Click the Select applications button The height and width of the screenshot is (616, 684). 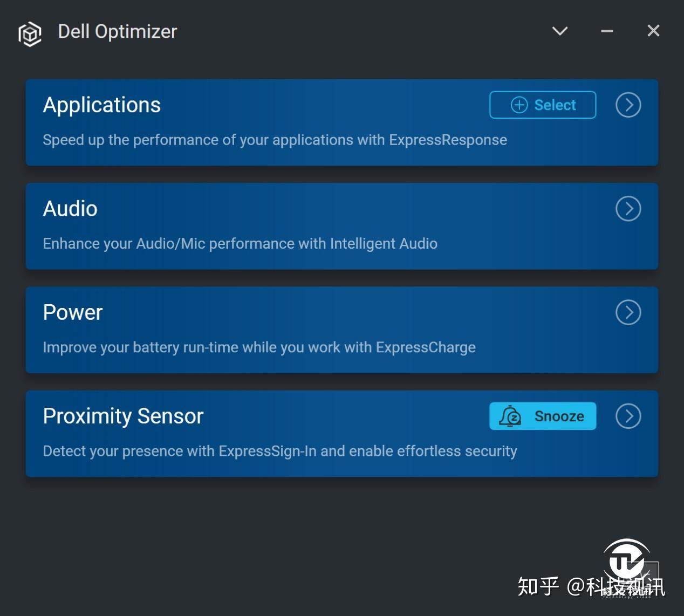543,105
